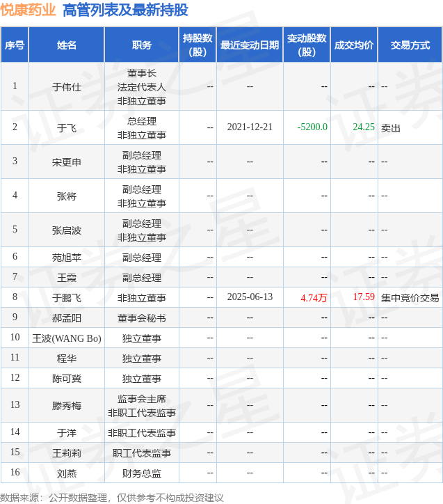Select the name 刘燕
Screen dimensions: 443x504
(67, 473)
